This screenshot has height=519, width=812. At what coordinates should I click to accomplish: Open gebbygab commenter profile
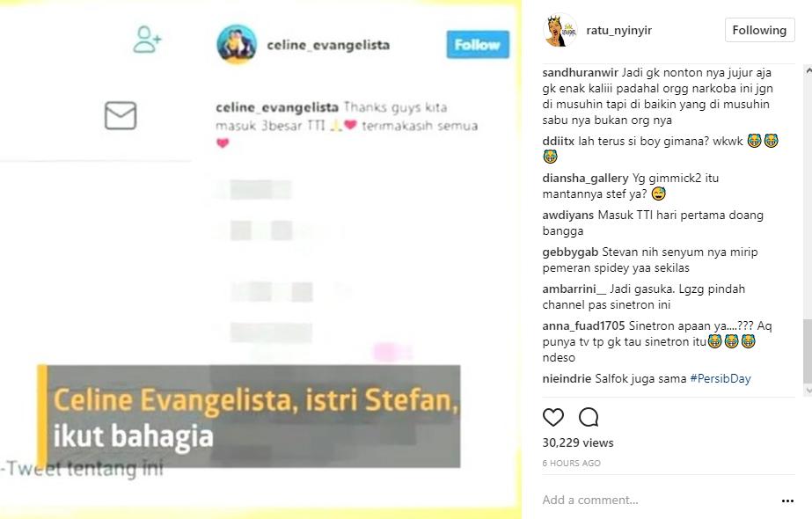coord(570,252)
